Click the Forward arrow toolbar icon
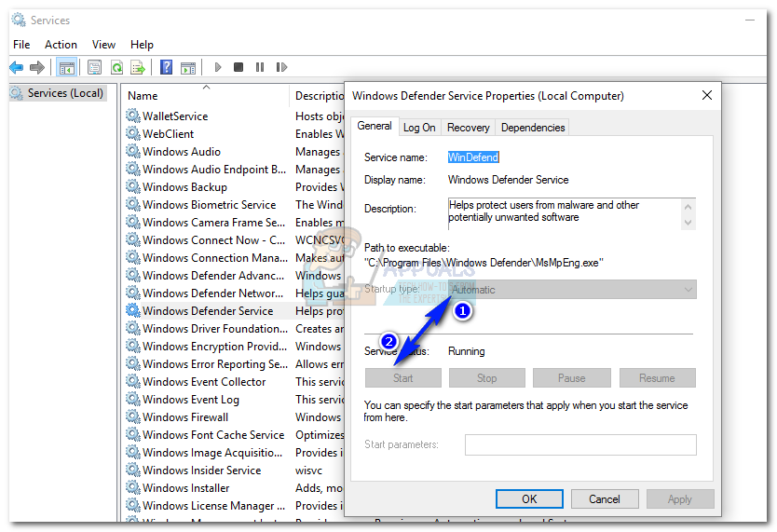The image size is (777, 532). coord(37,67)
